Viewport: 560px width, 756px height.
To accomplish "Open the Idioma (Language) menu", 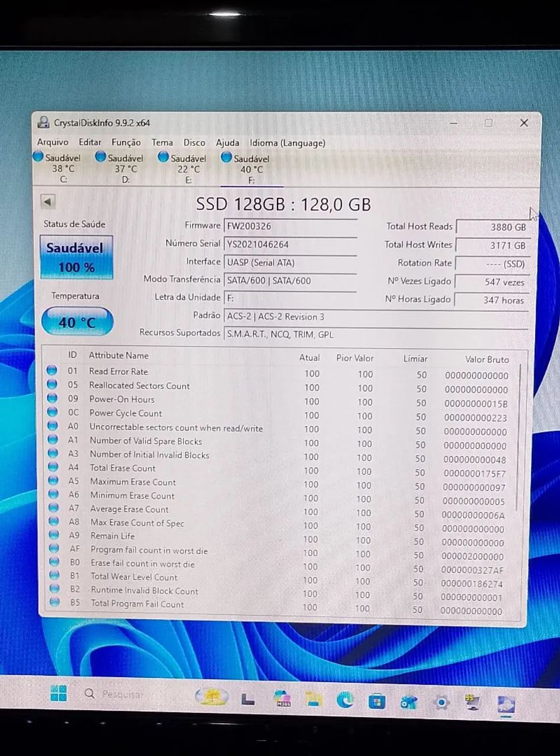I will tap(288, 143).
